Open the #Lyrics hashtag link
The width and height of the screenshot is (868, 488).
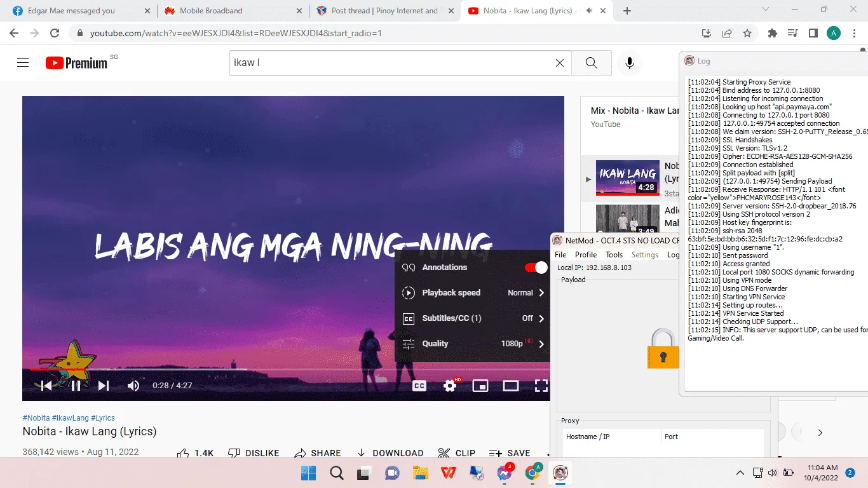click(x=103, y=418)
